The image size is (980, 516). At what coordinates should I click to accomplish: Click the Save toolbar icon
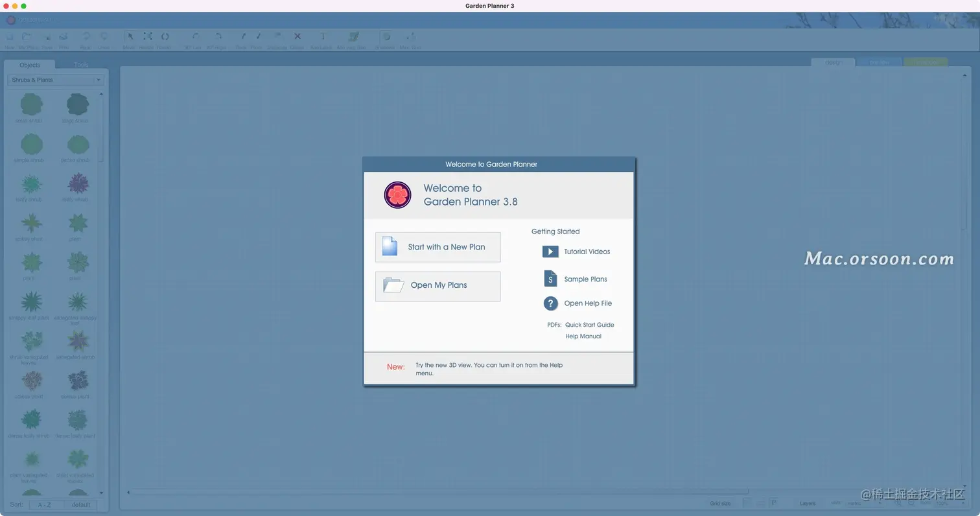pos(47,37)
